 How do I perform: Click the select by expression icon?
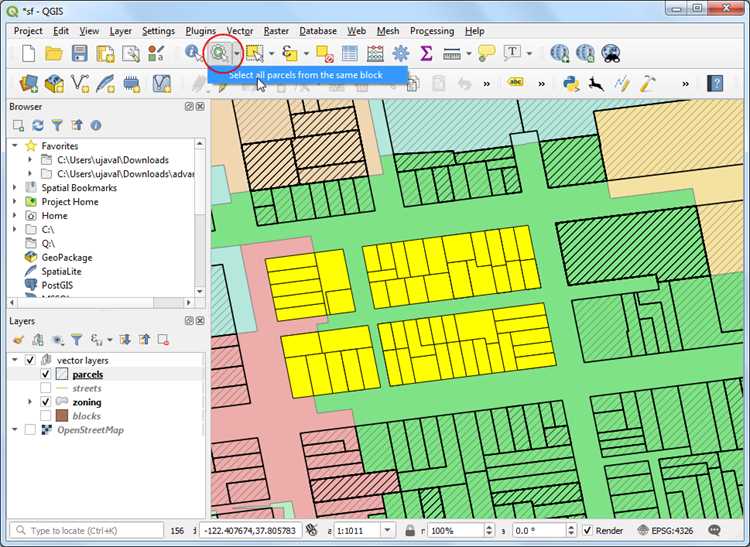pos(289,53)
